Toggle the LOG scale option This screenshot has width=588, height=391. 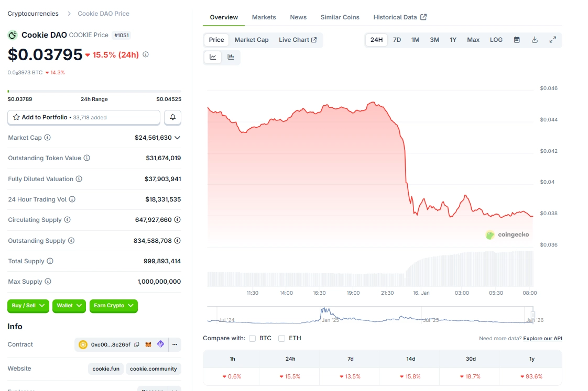[x=496, y=40]
